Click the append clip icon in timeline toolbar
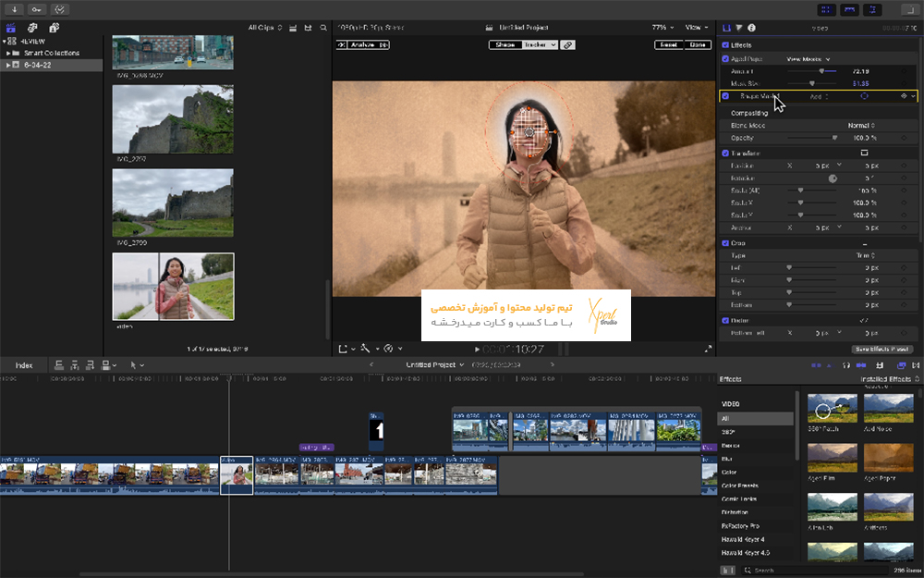Screen dimensions: 924x578 tap(91, 365)
